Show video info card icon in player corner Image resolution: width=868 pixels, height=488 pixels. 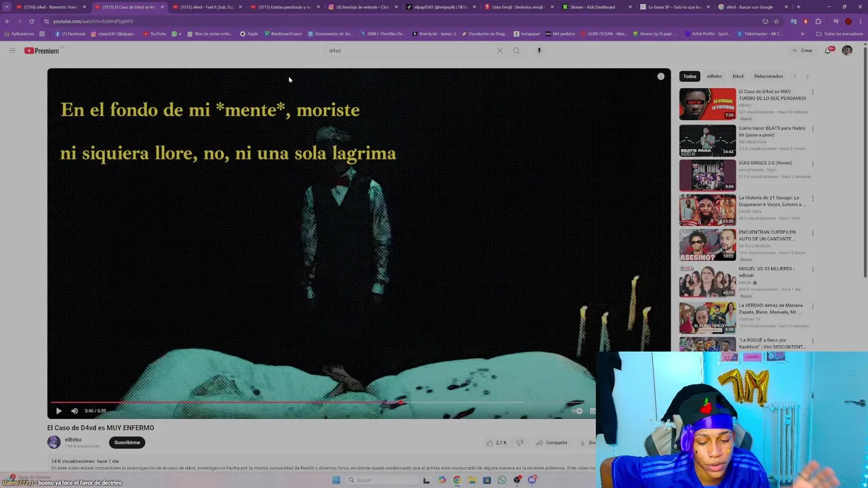pyautogui.click(x=661, y=77)
